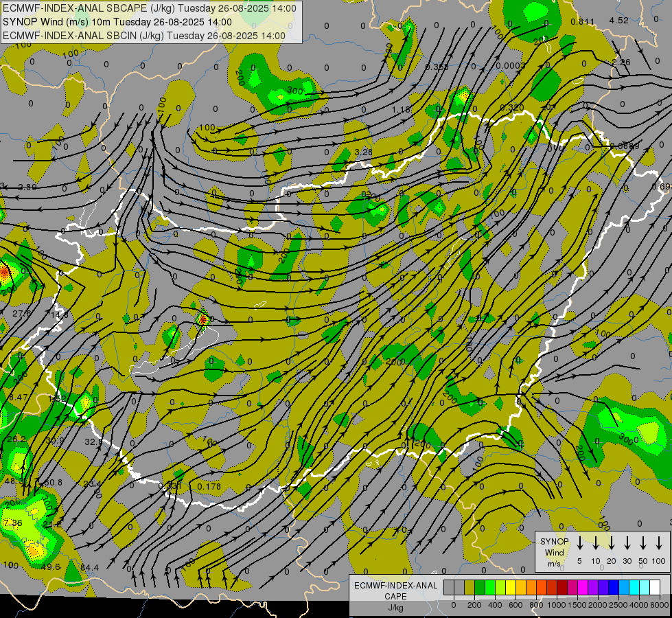This screenshot has width=672, height=618.
Task: Select the SBCIN title line
Action: coord(144,36)
